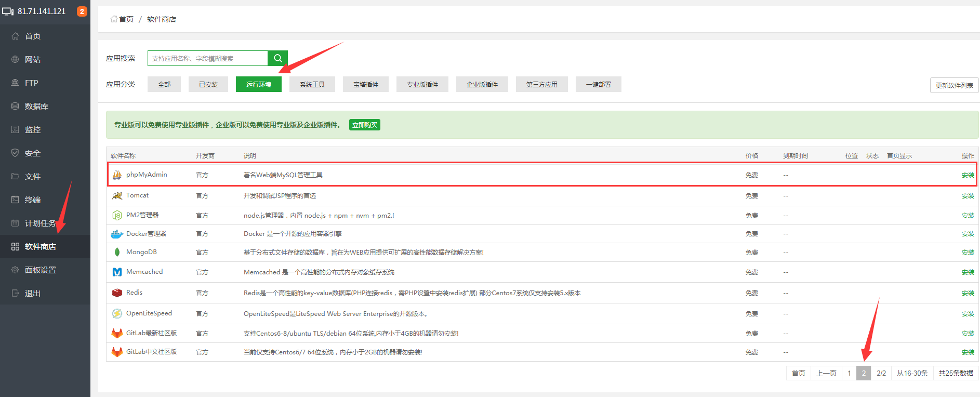Screen dimensions: 980x397
Task: Click the 软件名称 column header
Action: tap(123, 156)
